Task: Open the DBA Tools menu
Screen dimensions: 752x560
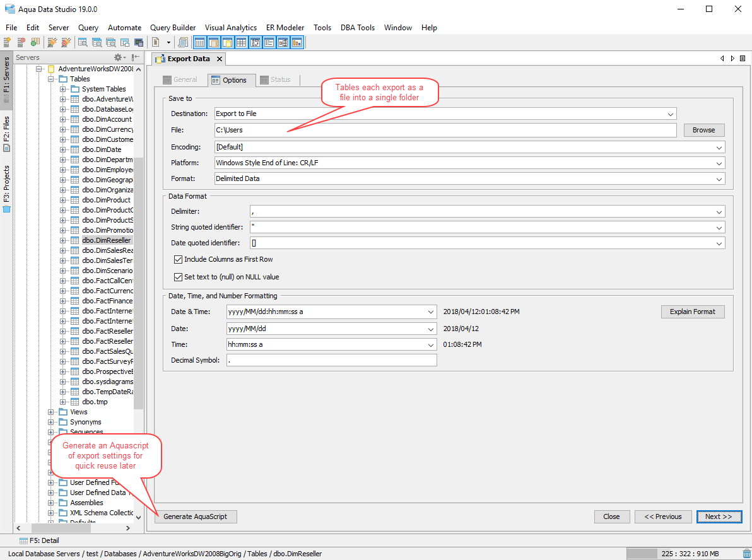Action: point(357,27)
